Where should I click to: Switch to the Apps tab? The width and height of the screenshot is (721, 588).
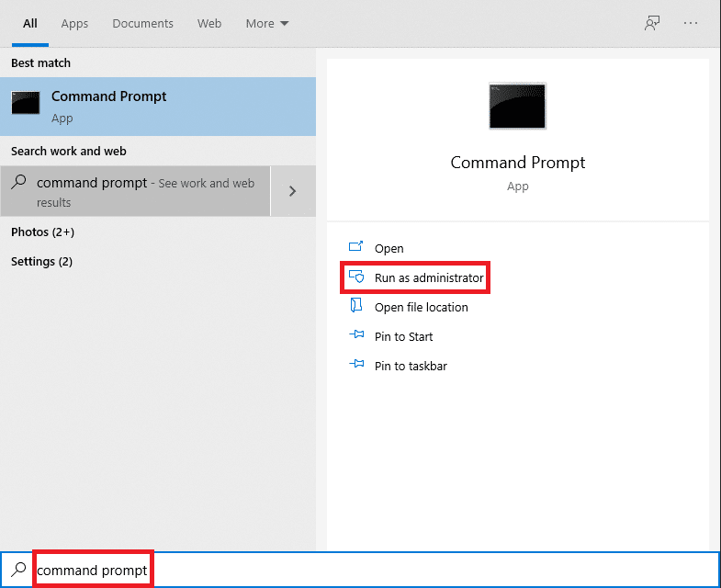[x=74, y=24]
